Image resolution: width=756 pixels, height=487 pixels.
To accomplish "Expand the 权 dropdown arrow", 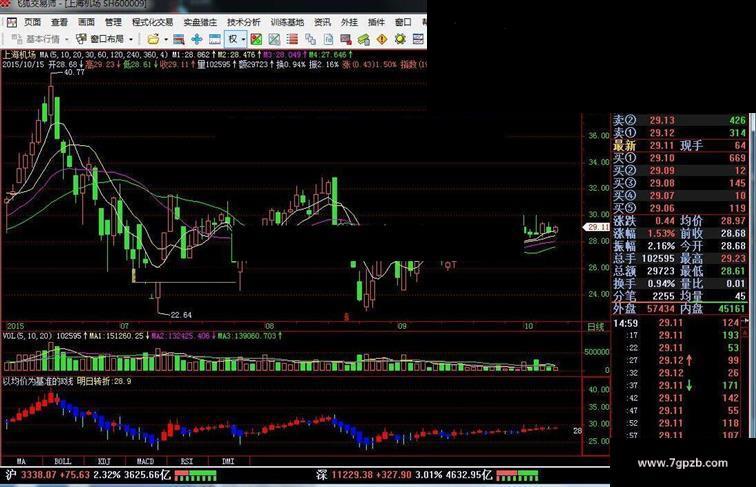I will (243, 39).
